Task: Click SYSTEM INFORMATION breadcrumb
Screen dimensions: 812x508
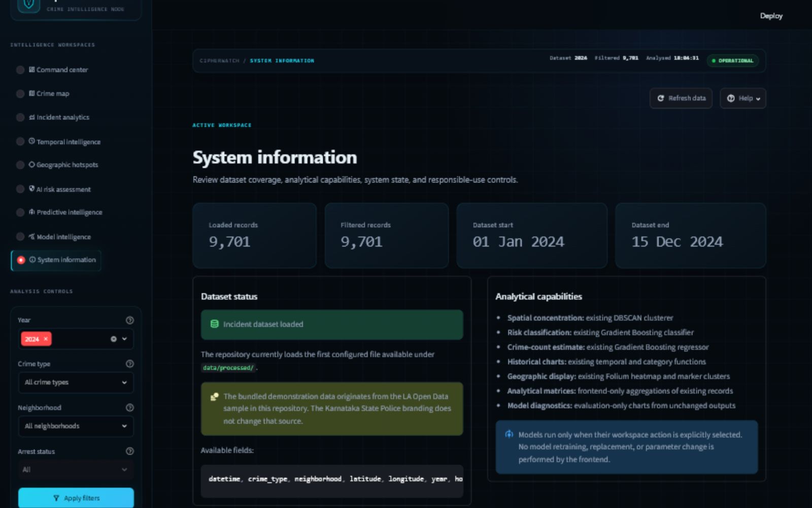Action: point(282,60)
